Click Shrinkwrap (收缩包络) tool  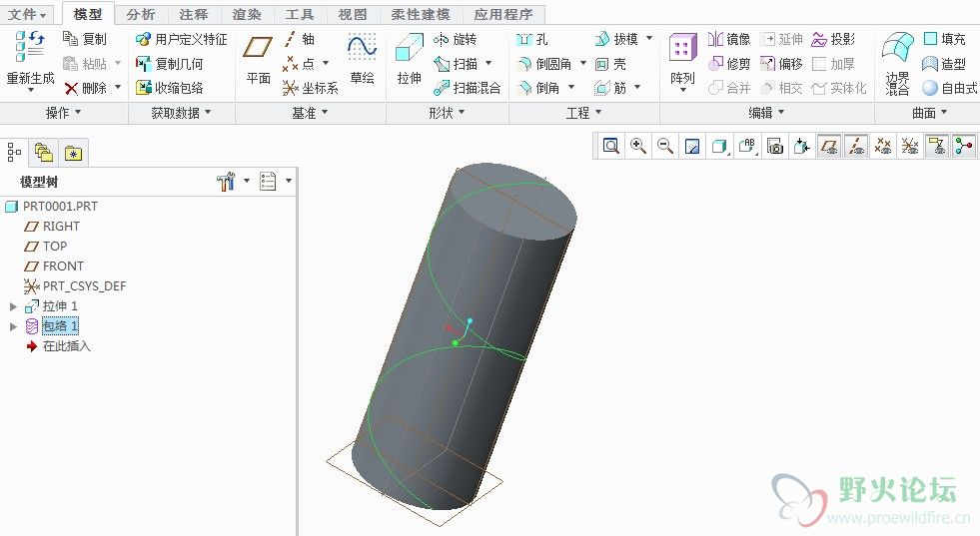[170, 88]
